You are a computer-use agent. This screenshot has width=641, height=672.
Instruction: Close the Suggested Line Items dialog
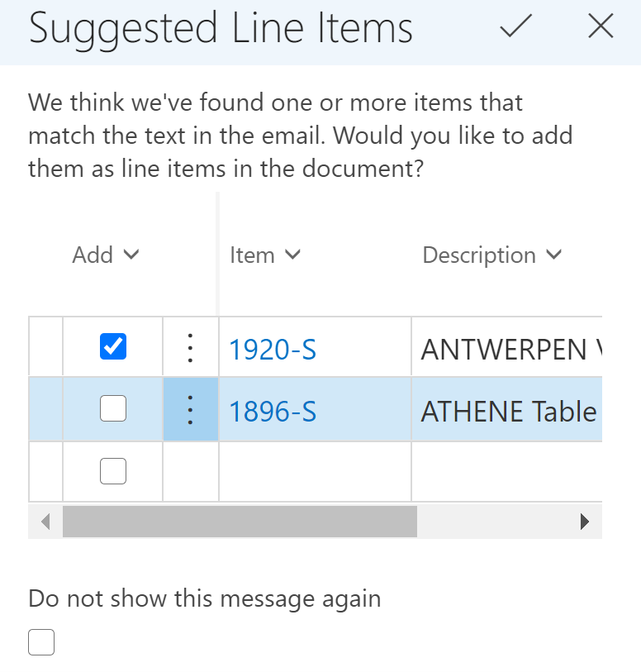[x=601, y=26]
